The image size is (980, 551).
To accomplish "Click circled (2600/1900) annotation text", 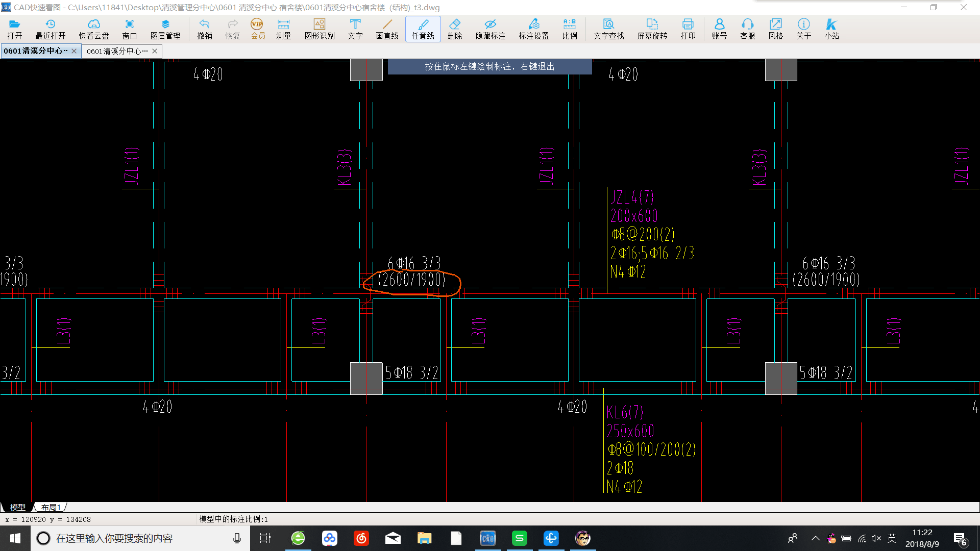I will 411,280.
